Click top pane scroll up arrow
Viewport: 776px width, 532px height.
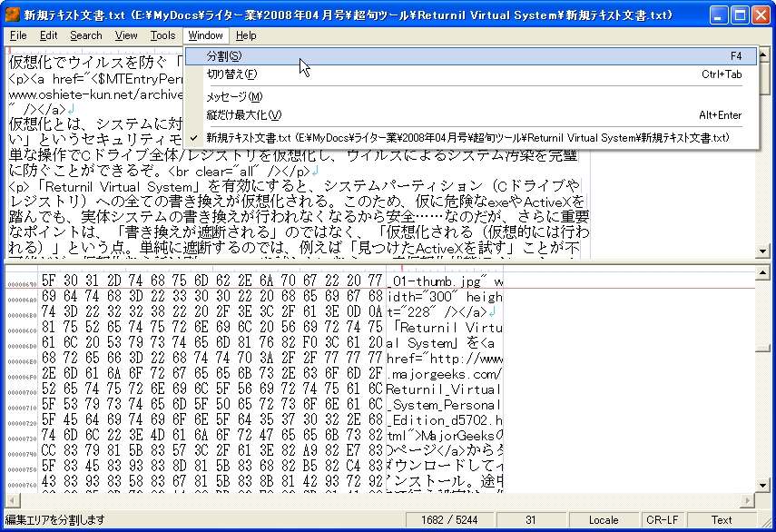[762, 54]
